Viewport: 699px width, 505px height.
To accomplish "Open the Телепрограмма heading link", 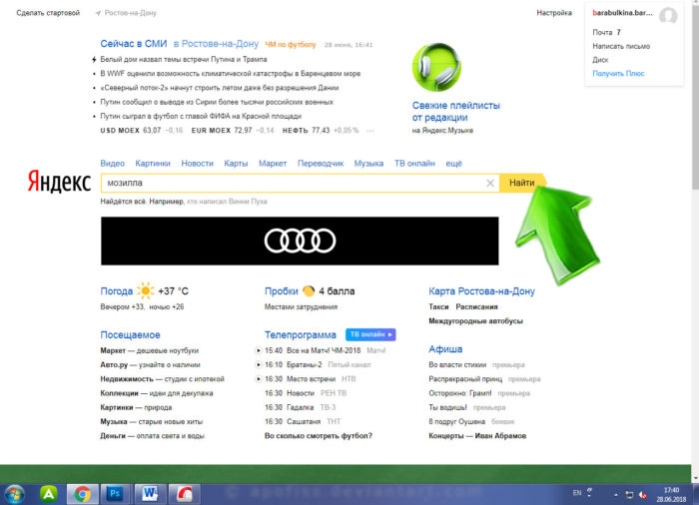I will click(300, 335).
